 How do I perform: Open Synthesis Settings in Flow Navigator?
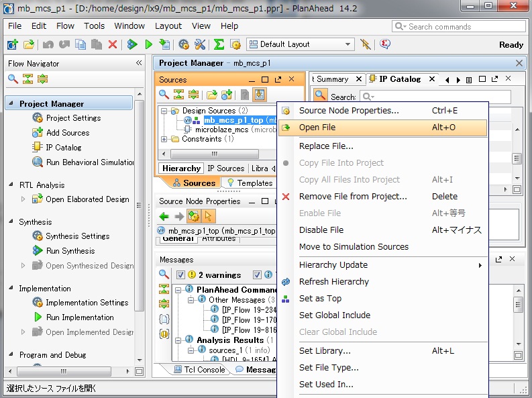pos(78,236)
